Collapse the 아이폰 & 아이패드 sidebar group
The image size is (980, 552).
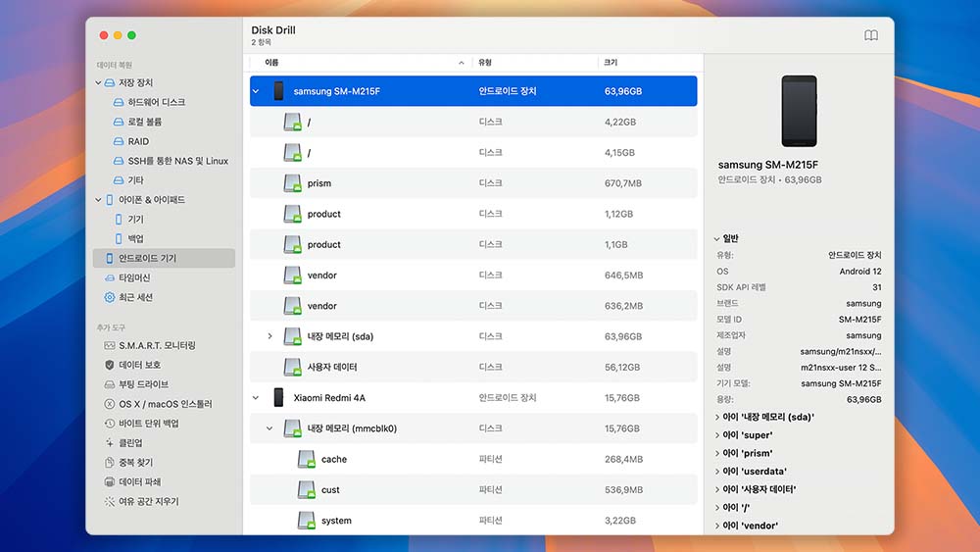click(x=98, y=199)
